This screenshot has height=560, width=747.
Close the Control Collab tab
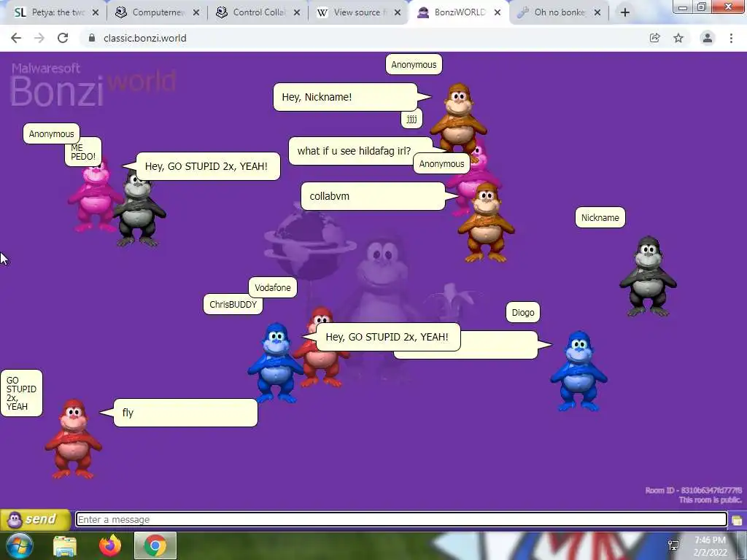click(x=297, y=12)
